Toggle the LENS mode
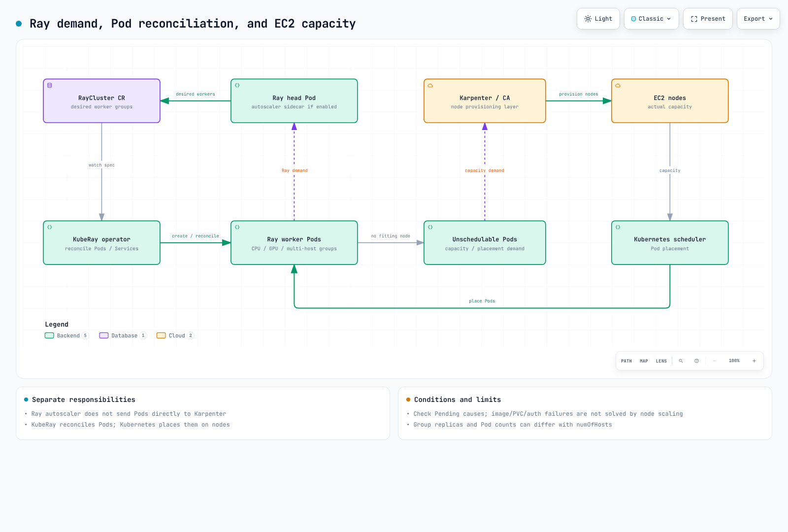This screenshot has width=788, height=532. coord(661,361)
